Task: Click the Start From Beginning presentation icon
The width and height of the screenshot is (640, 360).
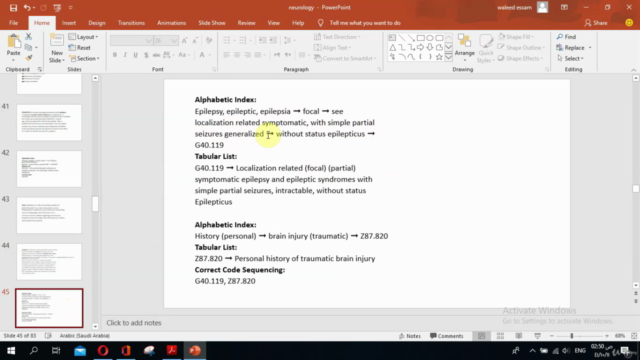Action: click(57, 7)
